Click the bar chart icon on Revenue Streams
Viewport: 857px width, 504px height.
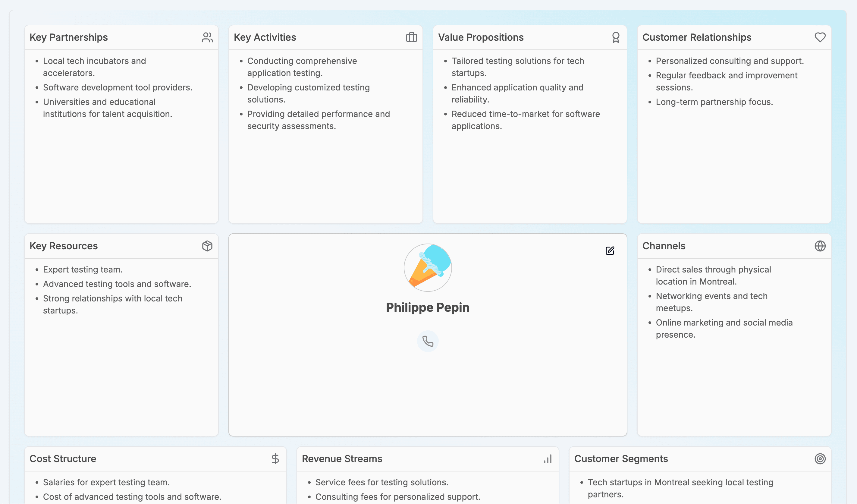coord(548,458)
